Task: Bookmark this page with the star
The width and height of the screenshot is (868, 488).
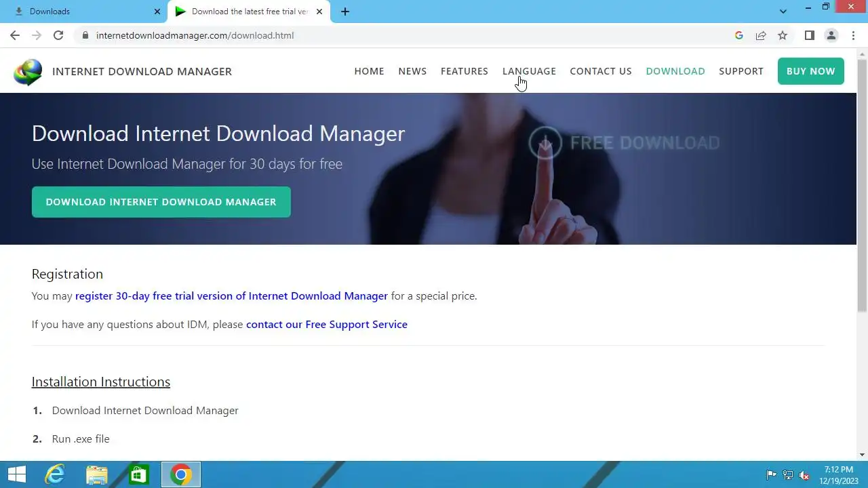Action: pyautogui.click(x=783, y=35)
